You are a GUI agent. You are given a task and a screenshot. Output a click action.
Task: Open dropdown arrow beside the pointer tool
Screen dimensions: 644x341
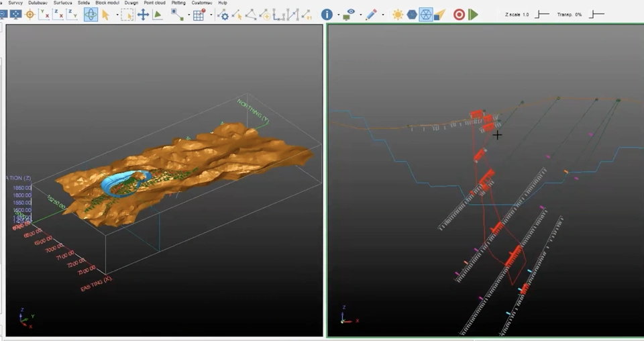[117, 15]
